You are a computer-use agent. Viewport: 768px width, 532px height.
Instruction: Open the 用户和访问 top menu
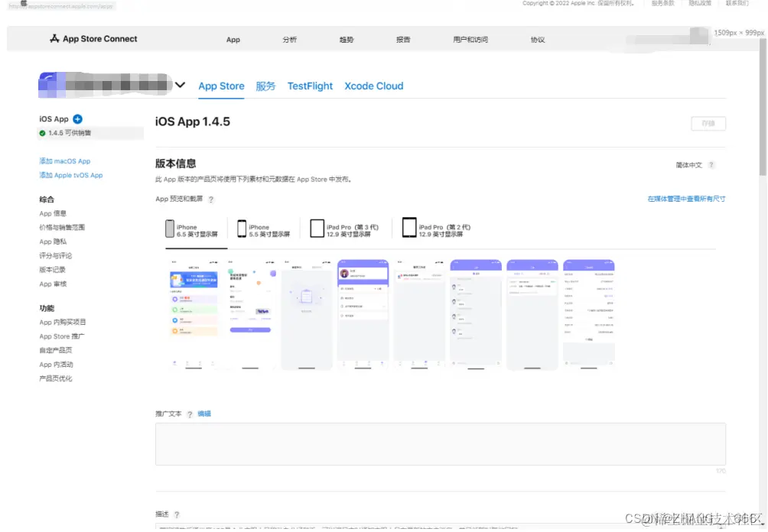[470, 40]
